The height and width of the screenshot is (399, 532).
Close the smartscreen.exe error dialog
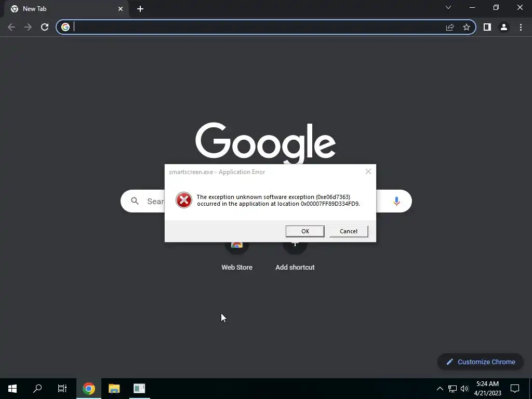click(x=368, y=171)
